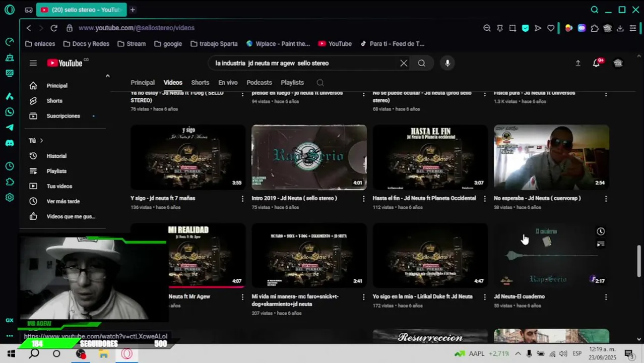Open Opera sidebar history clock
The image size is (644, 363).
point(10,166)
